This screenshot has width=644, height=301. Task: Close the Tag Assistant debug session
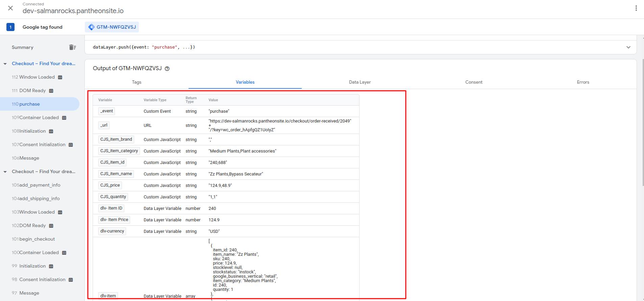(10, 8)
